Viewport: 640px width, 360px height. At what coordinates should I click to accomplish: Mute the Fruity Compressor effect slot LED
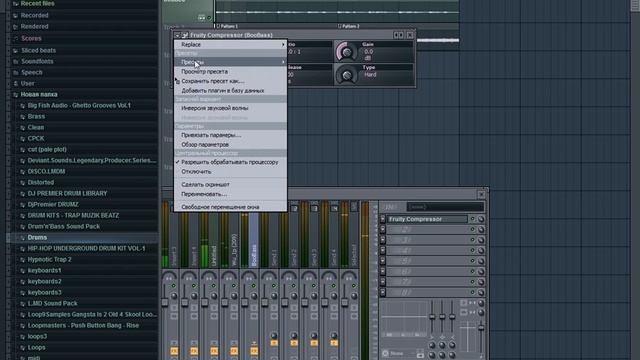(x=473, y=219)
